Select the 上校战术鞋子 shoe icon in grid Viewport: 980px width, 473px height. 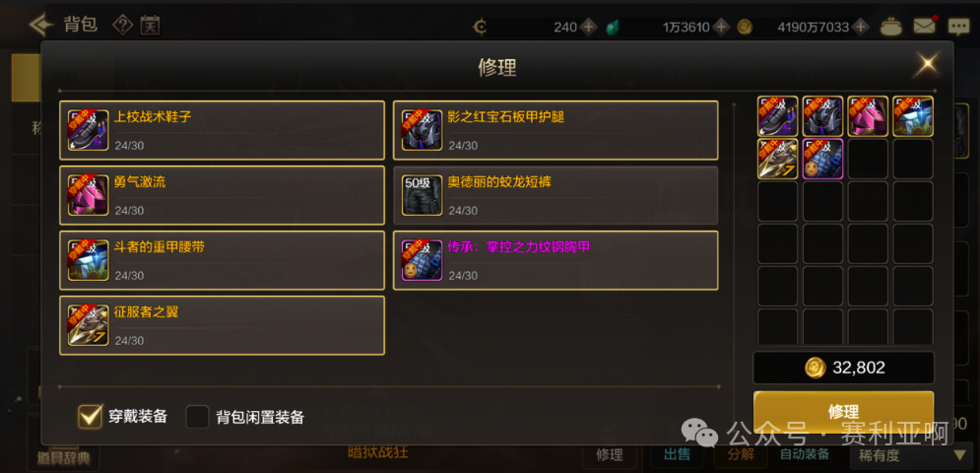pyautogui.click(x=777, y=116)
